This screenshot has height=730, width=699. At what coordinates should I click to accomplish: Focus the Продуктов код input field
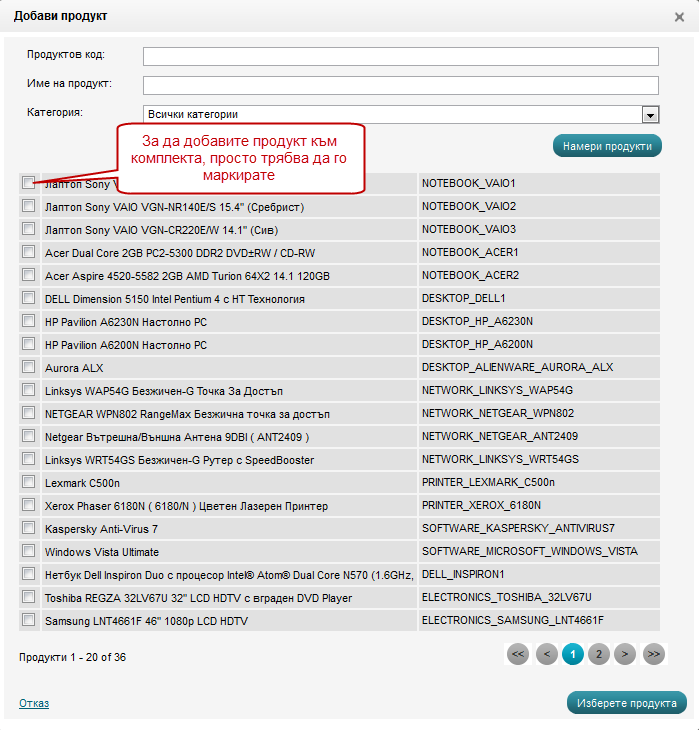pos(400,56)
